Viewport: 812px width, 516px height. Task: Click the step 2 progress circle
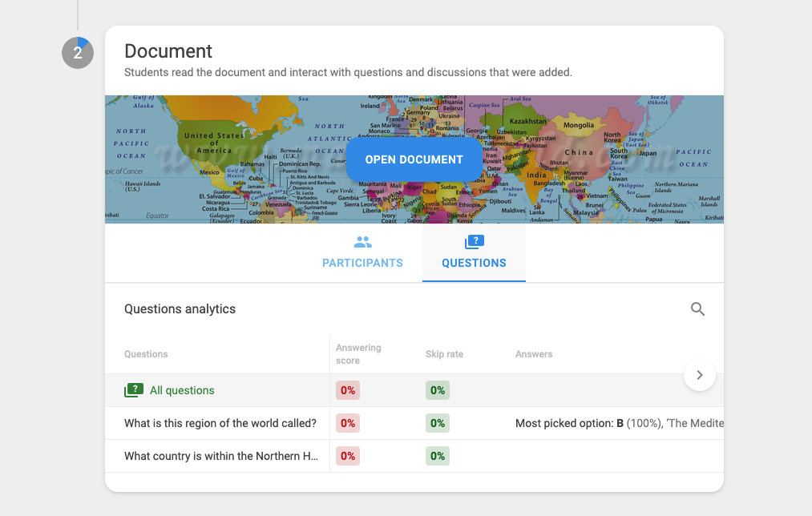[x=78, y=53]
